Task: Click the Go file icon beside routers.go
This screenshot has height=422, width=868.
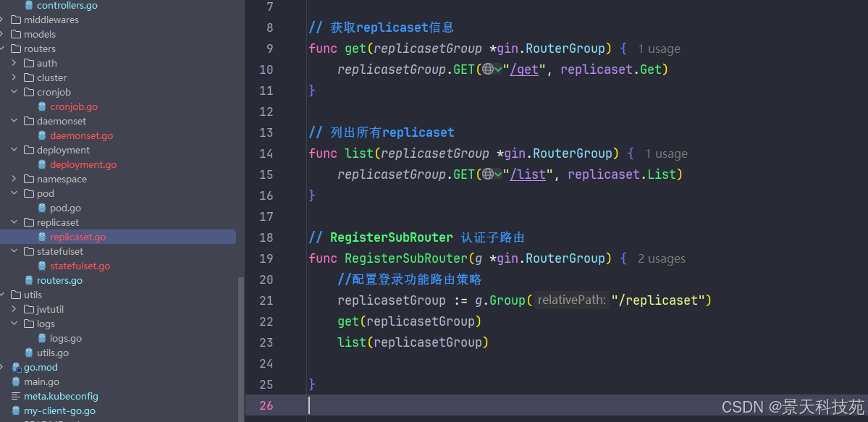Action: pyautogui.click(x=29, y=280)
